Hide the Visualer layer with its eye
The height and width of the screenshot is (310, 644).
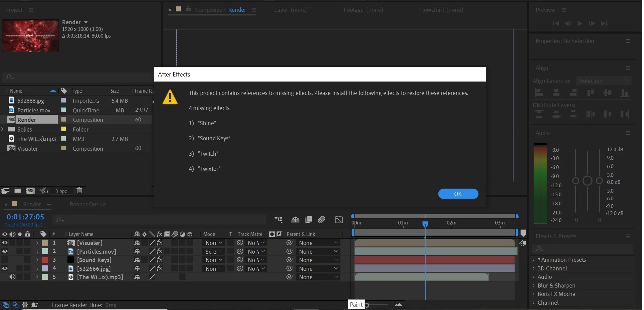coord(5,243)
